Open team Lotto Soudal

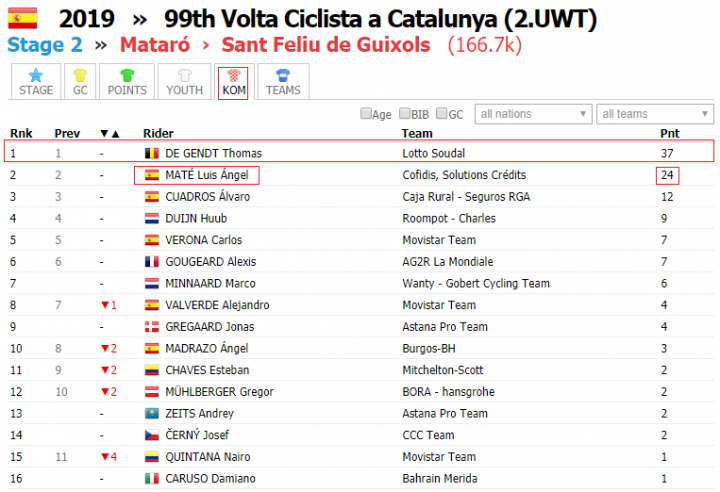433,153
